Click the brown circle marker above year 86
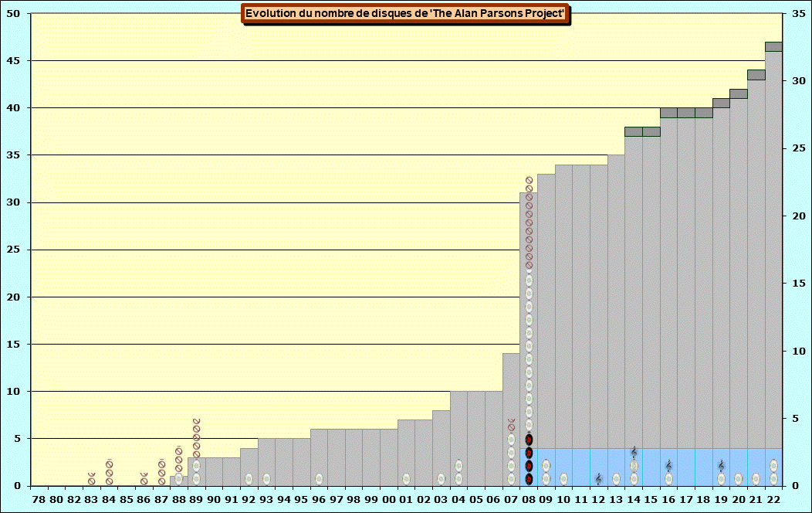The image size is (812, 513). 144,480
